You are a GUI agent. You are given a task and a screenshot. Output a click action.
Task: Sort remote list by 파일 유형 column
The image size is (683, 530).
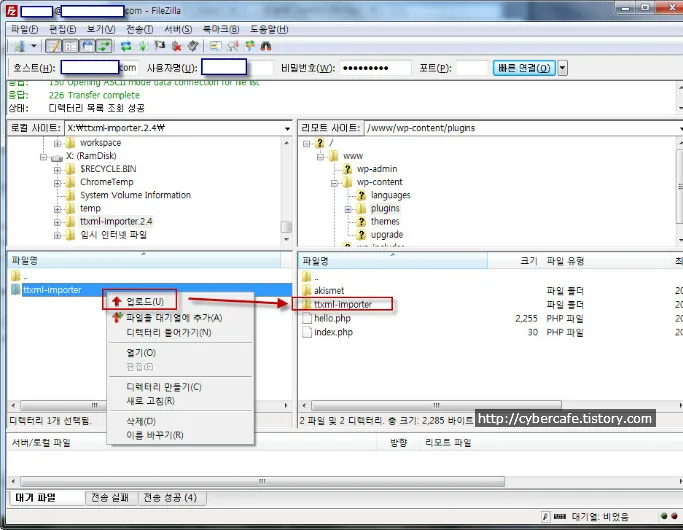point(605,261)
